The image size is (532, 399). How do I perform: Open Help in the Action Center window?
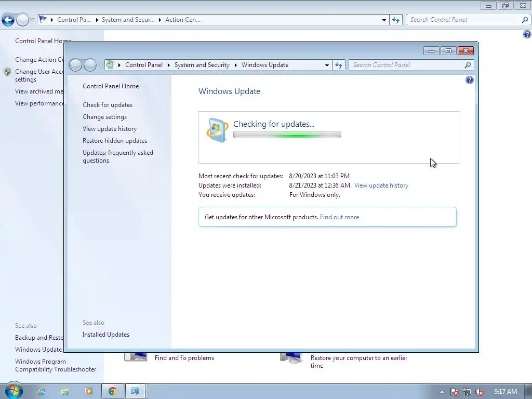[527, 34]
